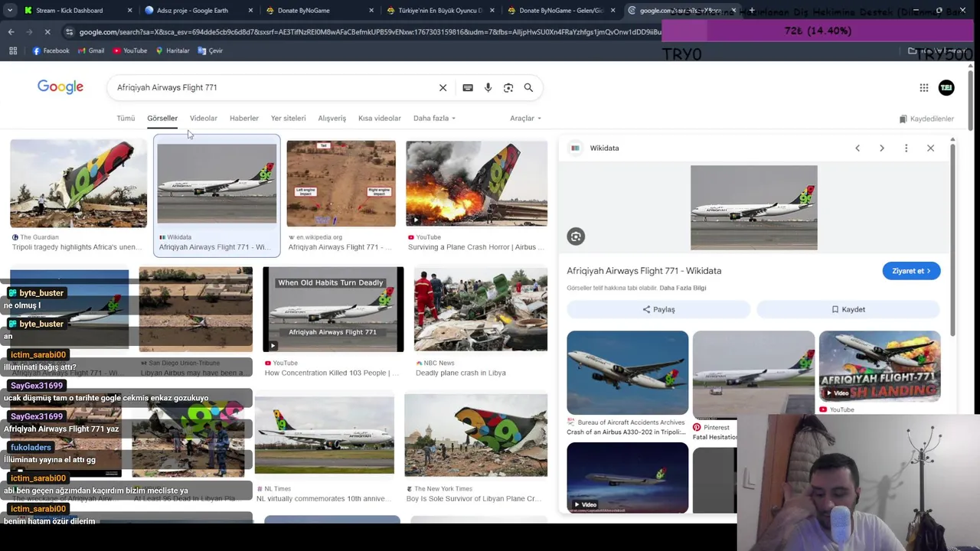Open the Kısa videolar tab

point(380,119)
